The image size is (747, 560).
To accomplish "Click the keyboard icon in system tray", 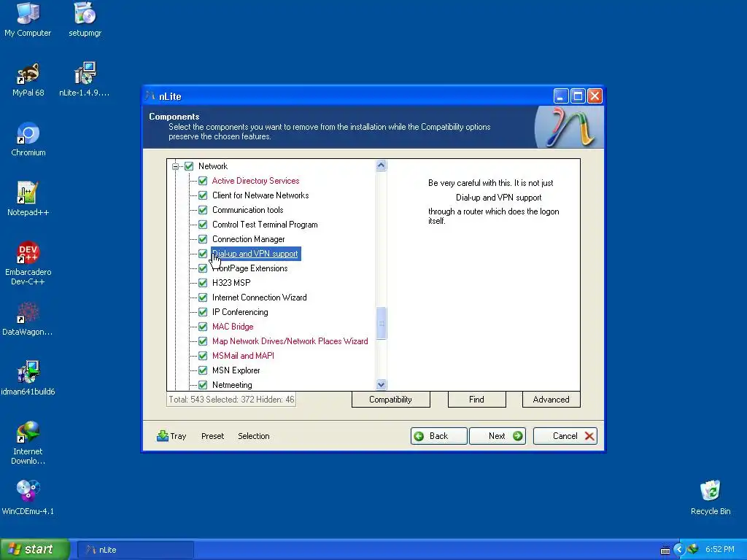I will (x=665, y=550).
